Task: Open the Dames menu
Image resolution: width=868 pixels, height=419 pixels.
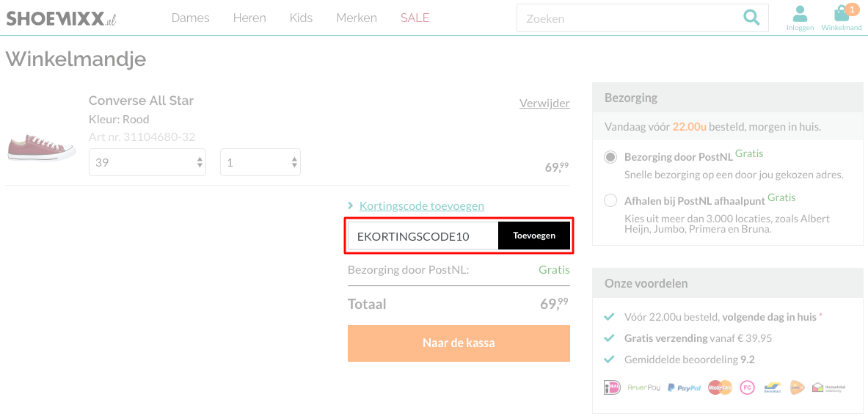Action: (x=191, y=18)
